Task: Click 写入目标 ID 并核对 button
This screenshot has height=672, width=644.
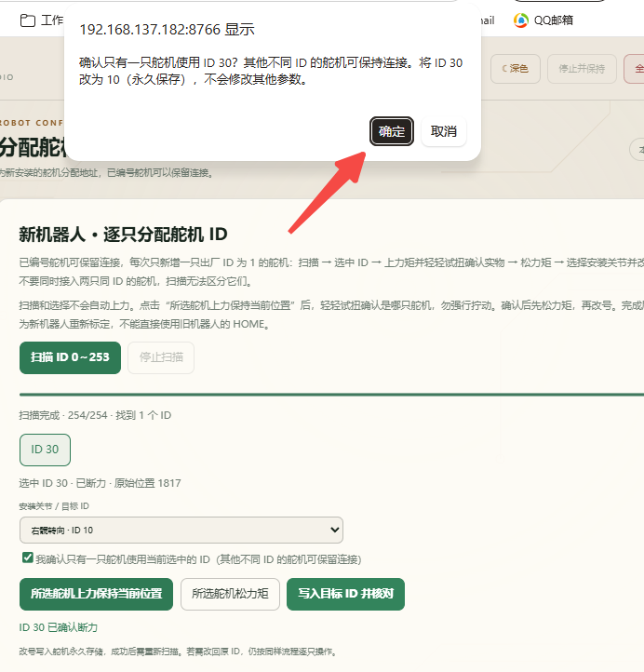Action: pos(345,594)
